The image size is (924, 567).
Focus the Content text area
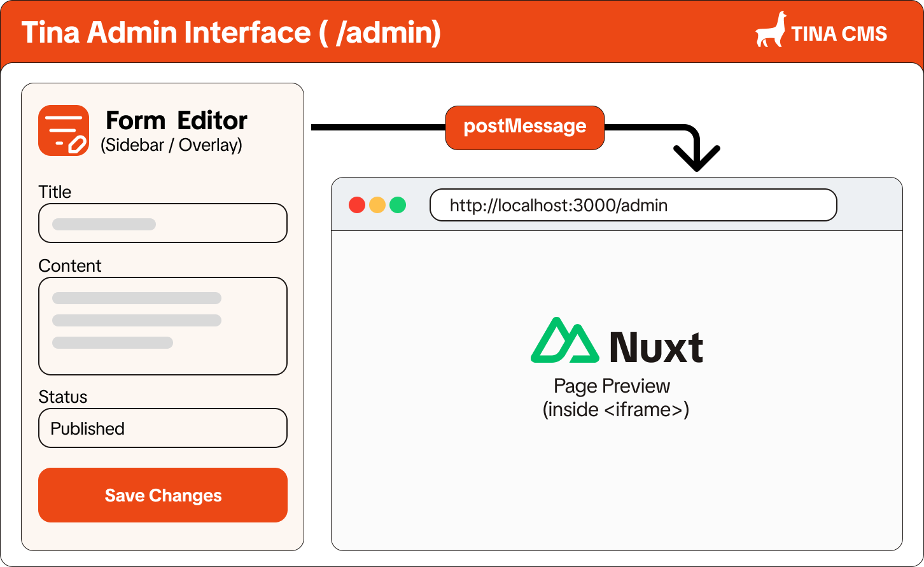pyautogui.click(x=163, y=326)
